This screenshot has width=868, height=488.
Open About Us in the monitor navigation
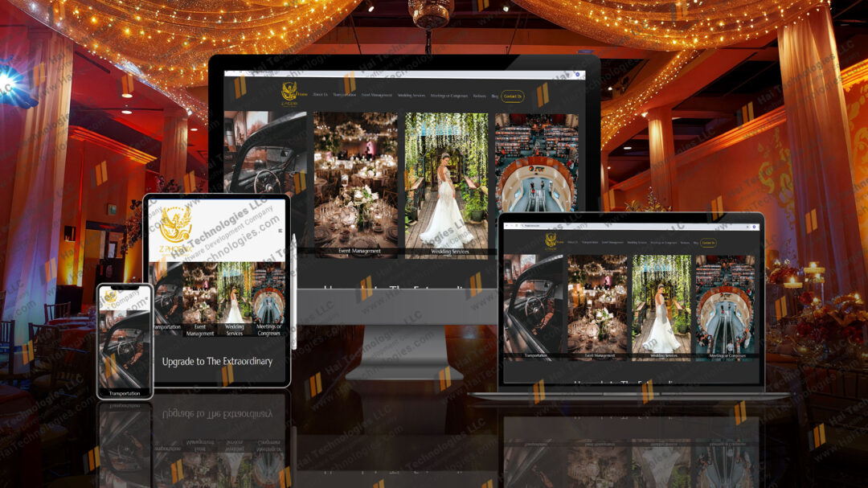[320, 95]
